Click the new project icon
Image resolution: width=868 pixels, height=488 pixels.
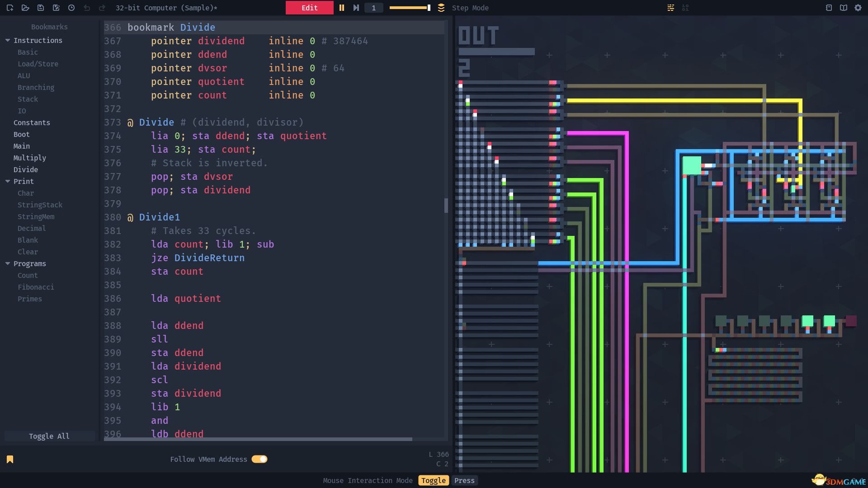coord(10,8)
